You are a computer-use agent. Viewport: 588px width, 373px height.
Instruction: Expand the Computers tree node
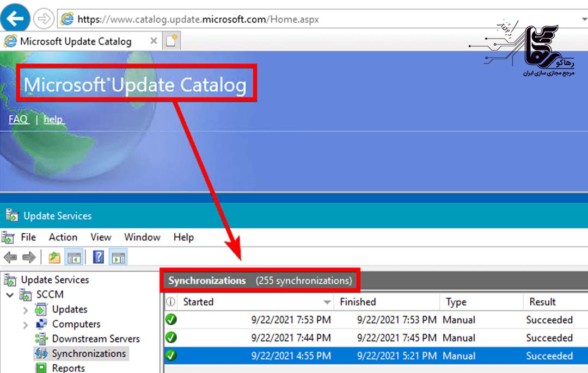[26, 325]
